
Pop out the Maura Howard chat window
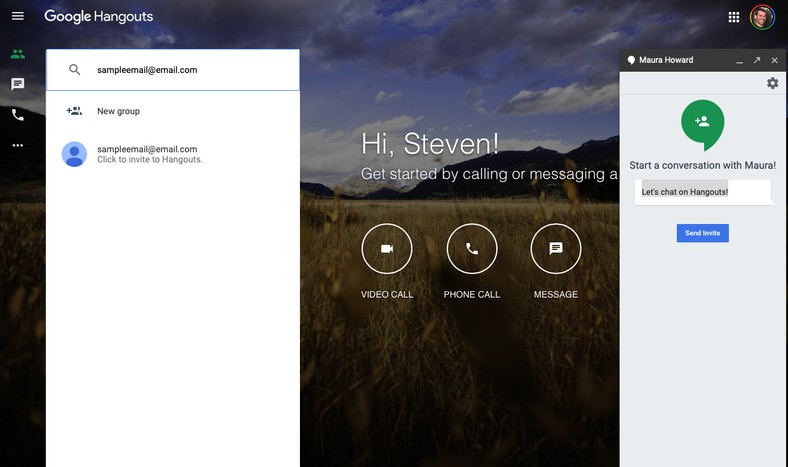[x=757, y=60]
